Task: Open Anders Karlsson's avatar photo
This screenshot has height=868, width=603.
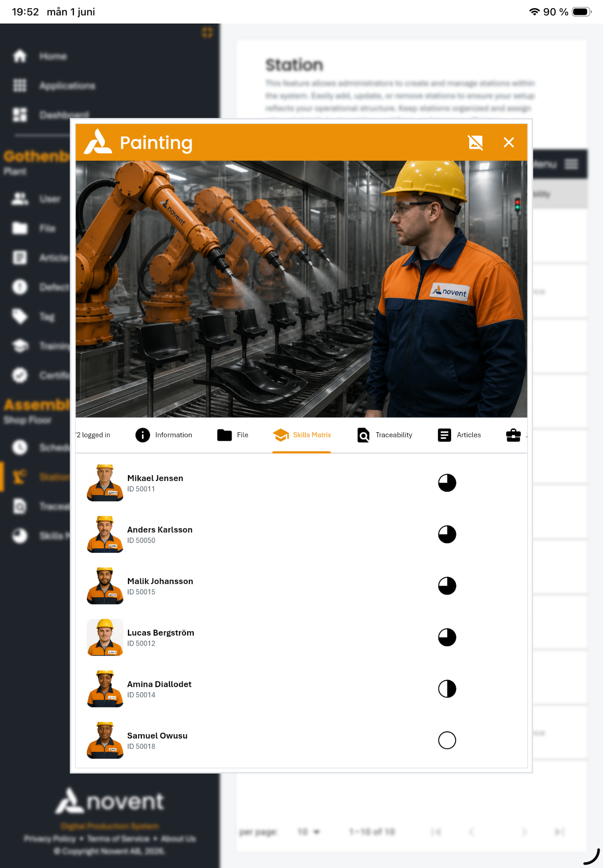Action: [x=105, y=534]
